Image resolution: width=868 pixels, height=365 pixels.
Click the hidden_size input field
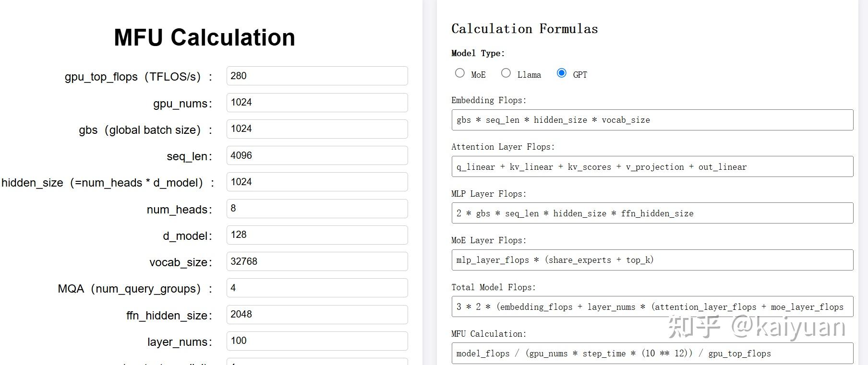[317, 182]
